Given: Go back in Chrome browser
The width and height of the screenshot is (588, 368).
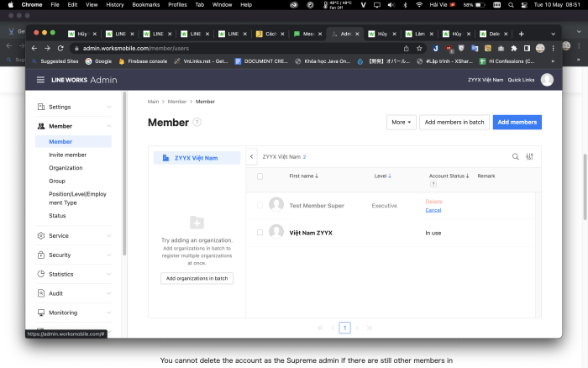Looking at the screenshot, I should [x=34, y=49].
